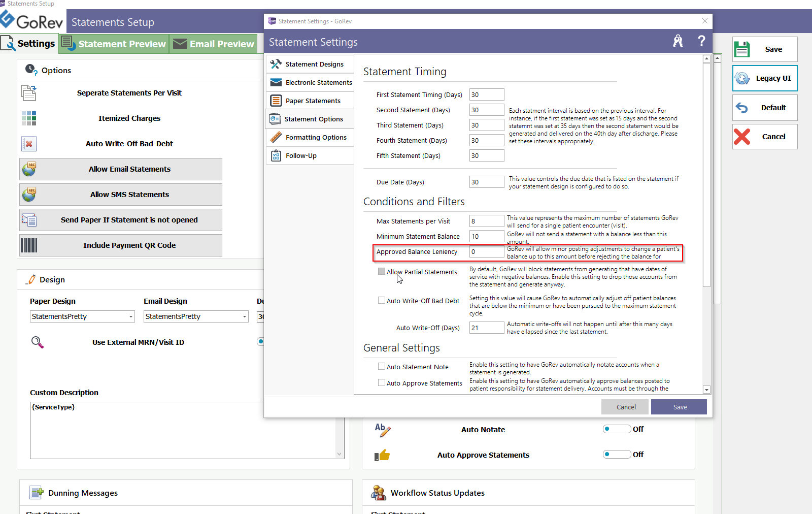
Task: Click the dialog Cancel button
Action: [625, 407]
